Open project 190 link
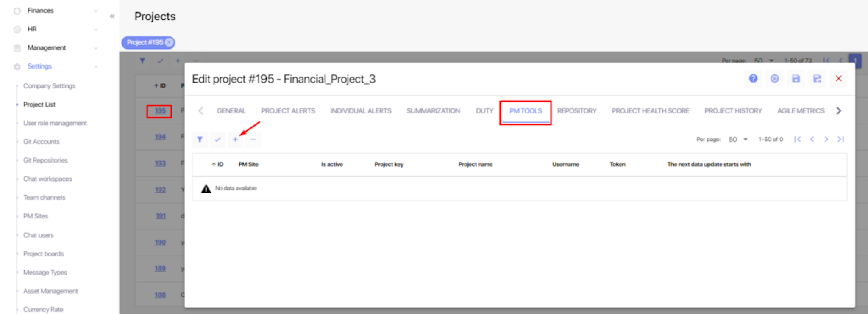Image resolution: width=868 pixels, height=314 pixels. tap(160, 242)
